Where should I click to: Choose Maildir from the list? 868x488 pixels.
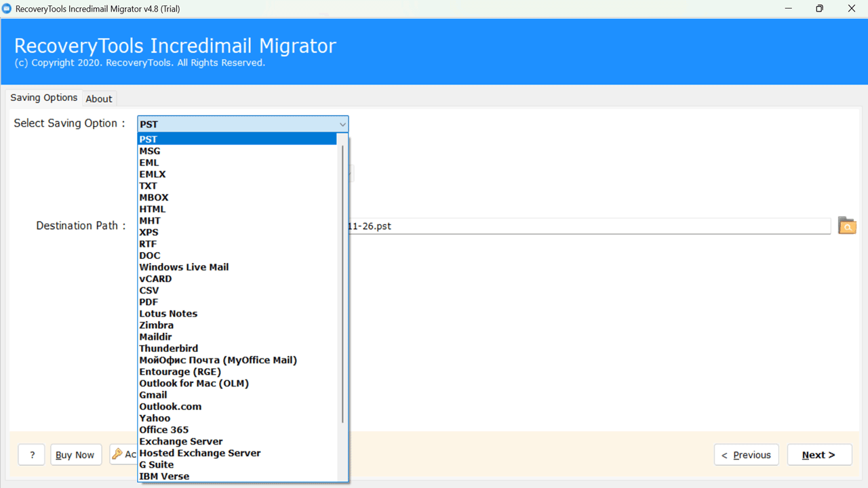(x=237, y=336)
